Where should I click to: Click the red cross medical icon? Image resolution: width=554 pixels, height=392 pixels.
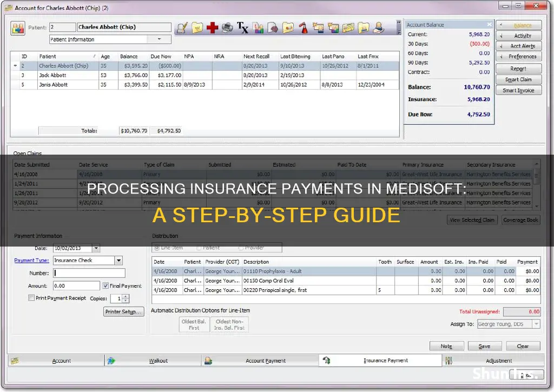[212, 28]
